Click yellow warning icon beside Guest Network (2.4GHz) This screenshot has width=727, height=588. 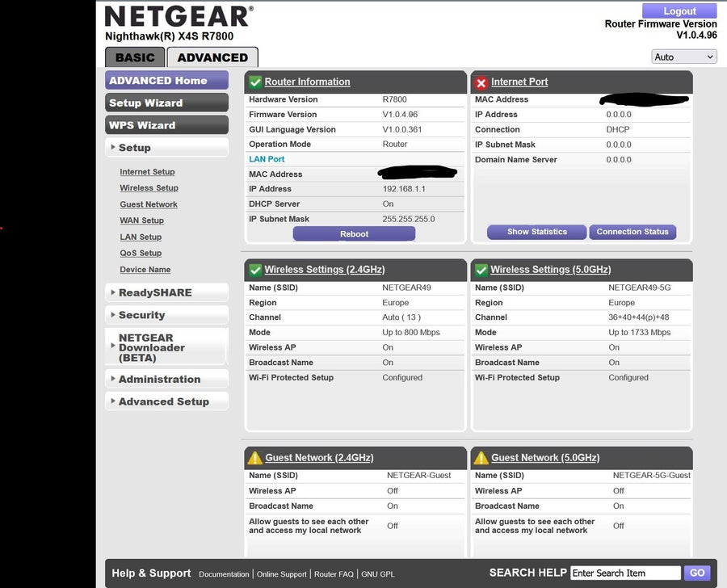tap(255, 458)
